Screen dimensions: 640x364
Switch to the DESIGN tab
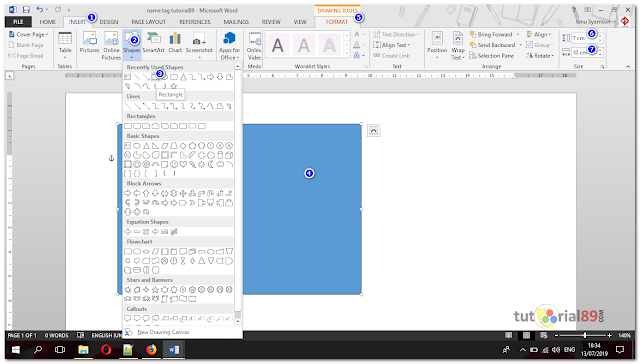[x=109, y=22]
